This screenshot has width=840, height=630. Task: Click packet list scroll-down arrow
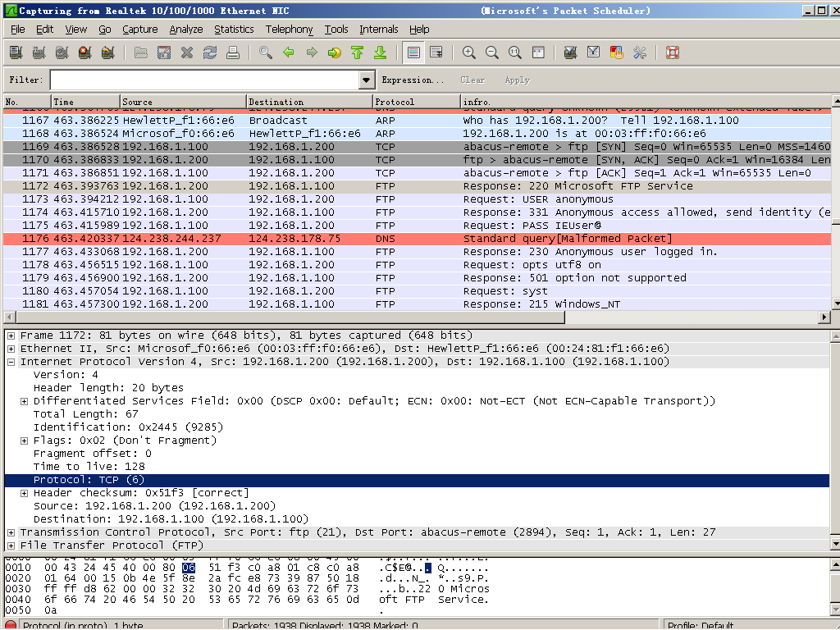pyautogui.click(x=836, y=304)
